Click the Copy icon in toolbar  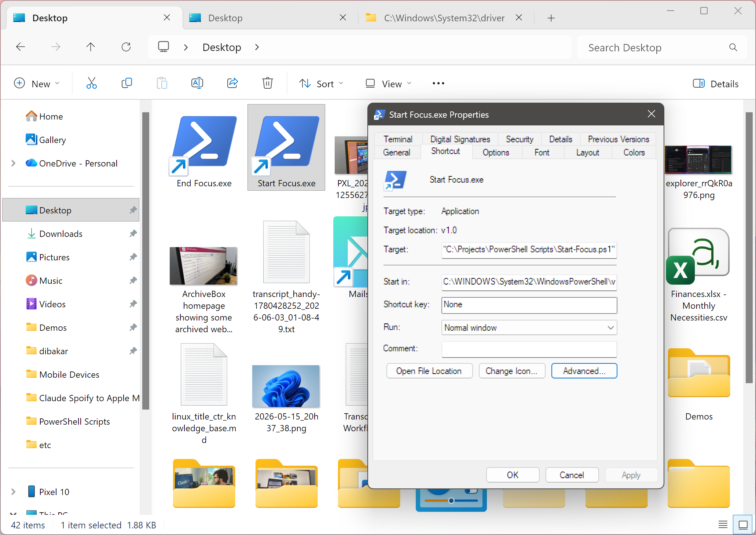(126, 84)
